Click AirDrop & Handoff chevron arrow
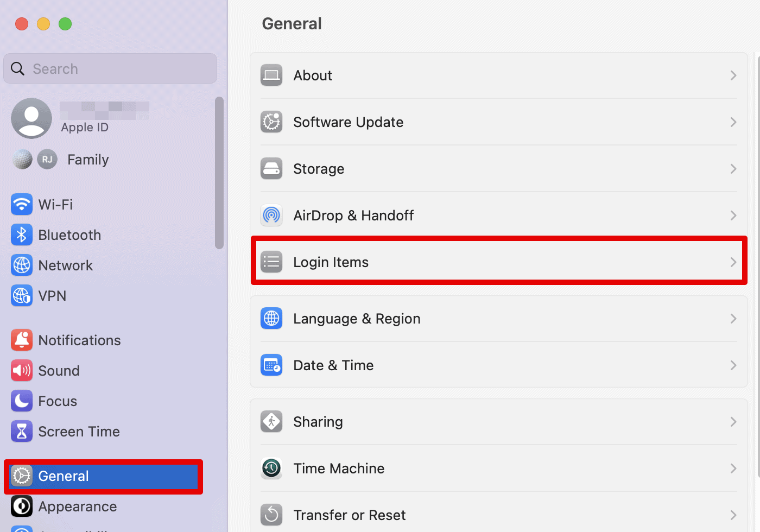Image resolution: width=760 pixels, height=532 pixels. [733, 216]
